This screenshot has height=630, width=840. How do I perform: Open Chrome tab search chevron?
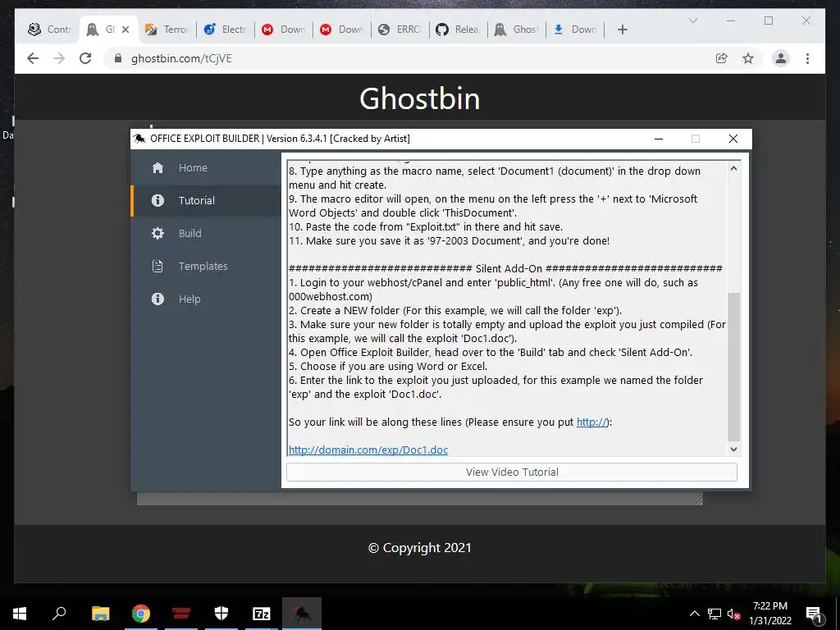(x=692, y=21)
